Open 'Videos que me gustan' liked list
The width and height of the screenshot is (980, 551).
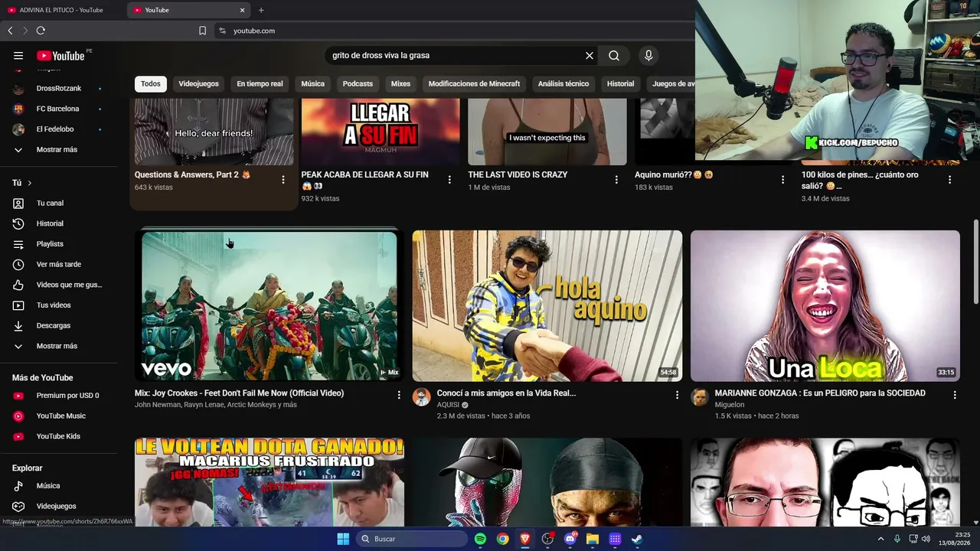pos(59,285)
